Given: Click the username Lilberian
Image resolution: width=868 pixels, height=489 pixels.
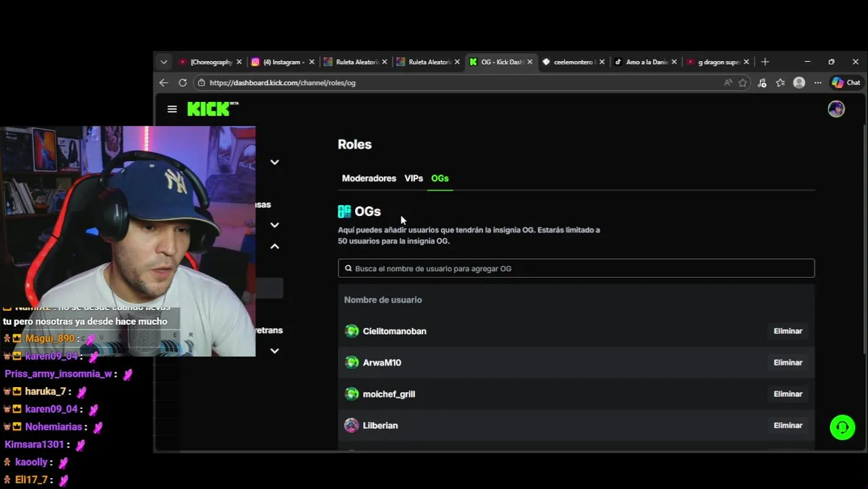Looking at the screenshot, I should click(x=380, y=426).
